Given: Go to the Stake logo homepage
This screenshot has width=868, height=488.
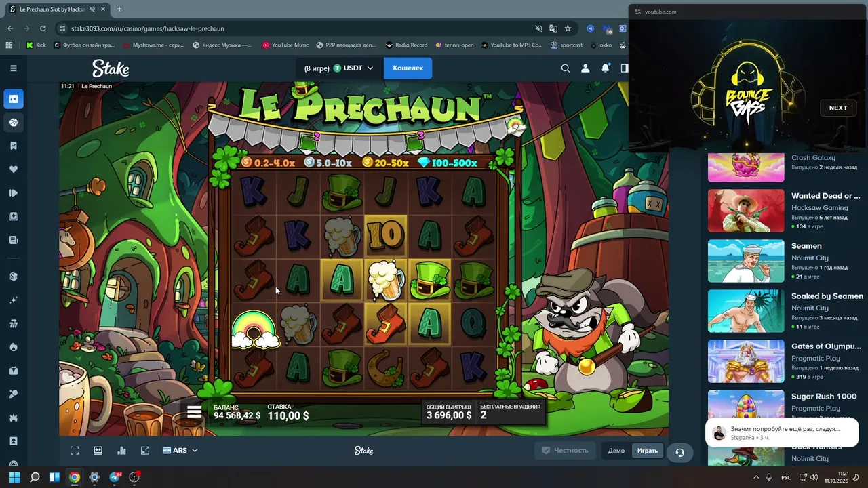Looking at the screenshot, I should click(x=111, y=68).
